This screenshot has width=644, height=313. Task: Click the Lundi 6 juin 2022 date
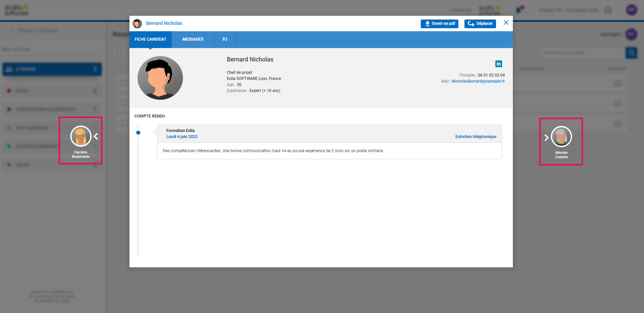(182, 137)
